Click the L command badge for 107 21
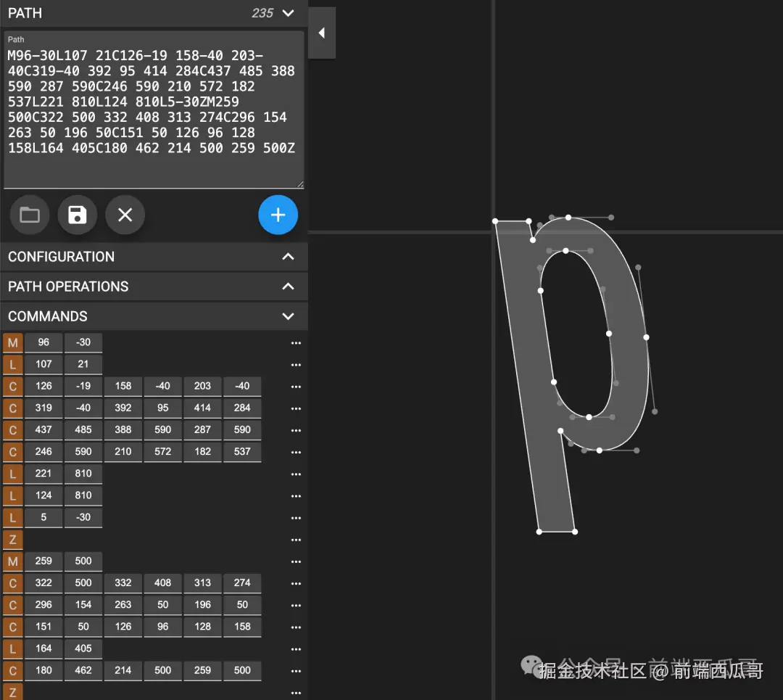 [x=13, y=365]
